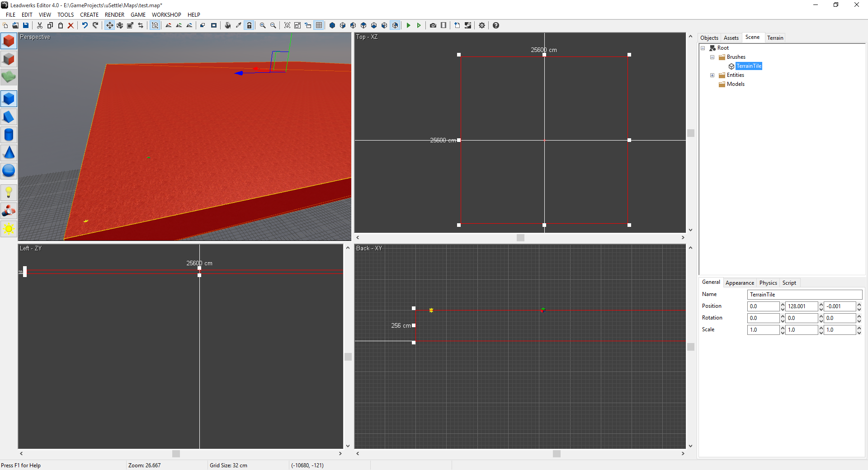Open help via the question mark icon
Viewport: 868px width, 470px height.
point(496,25)
